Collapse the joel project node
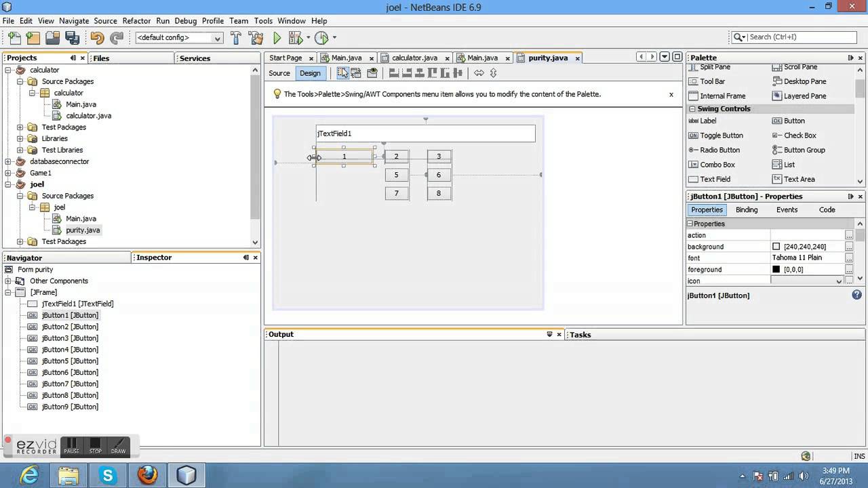The image size is (868, 488). tap(8, 184)
